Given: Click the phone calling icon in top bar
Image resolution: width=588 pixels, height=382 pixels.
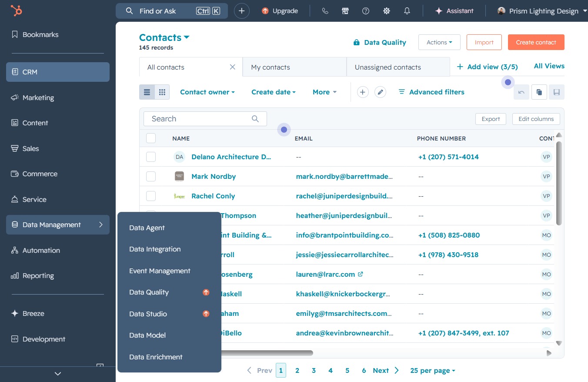Looking at the screenshot, I should coord(325,11).
